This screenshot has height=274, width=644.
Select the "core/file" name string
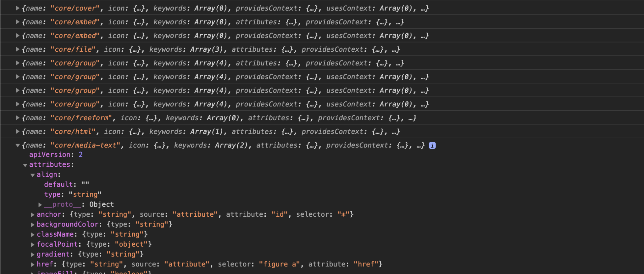(73, 49)
